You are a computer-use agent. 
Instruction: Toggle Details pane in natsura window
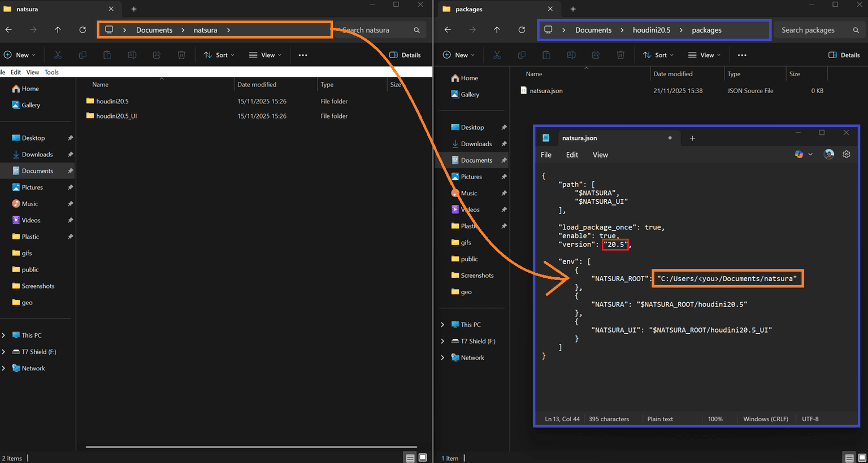(x=405, y=55)
